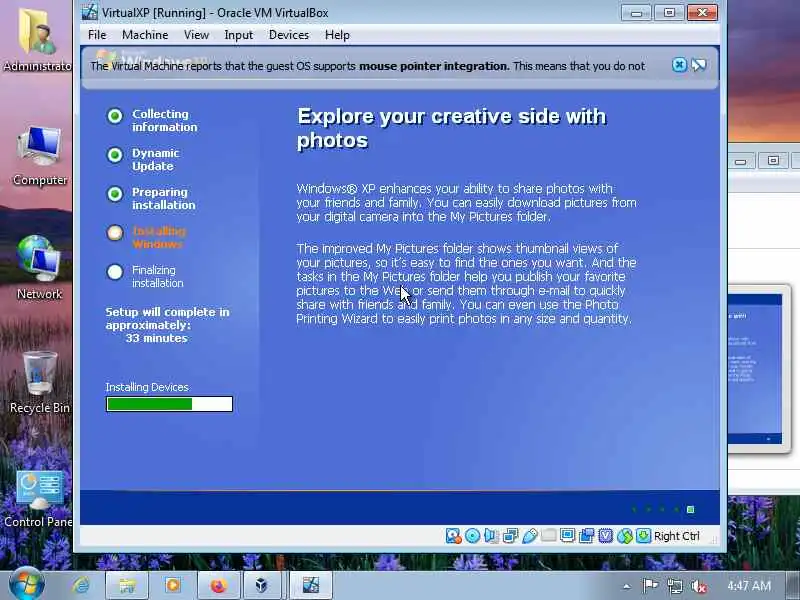Viewport: 800px width, 600px height.
Task: Click the audio indicator icon in VirtualBox status bar
Action: 491,536
